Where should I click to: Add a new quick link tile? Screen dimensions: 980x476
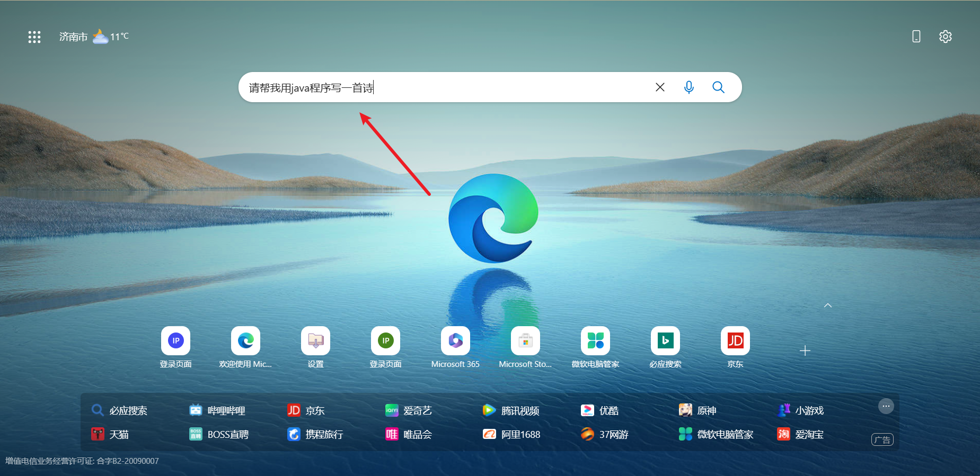[805, 351]
